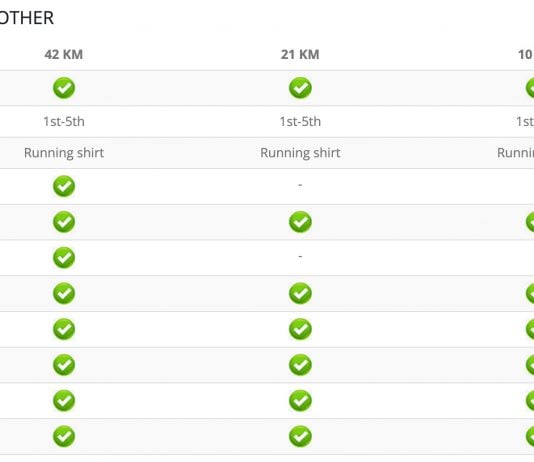
Task: Click Running shirt under 21 KM column
Action: [300, 153]
